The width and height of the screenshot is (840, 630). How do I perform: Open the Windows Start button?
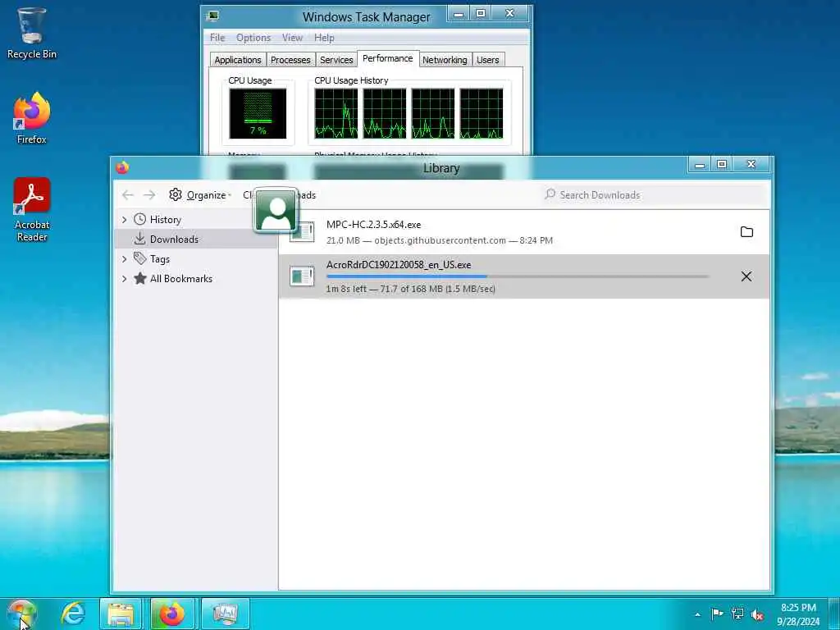[21, 614]
